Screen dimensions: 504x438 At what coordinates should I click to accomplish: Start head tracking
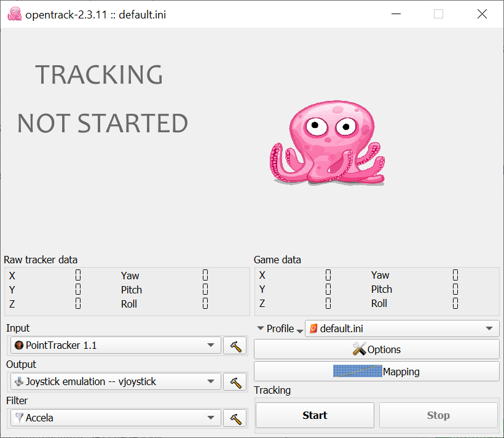click(x=314, y=415)
